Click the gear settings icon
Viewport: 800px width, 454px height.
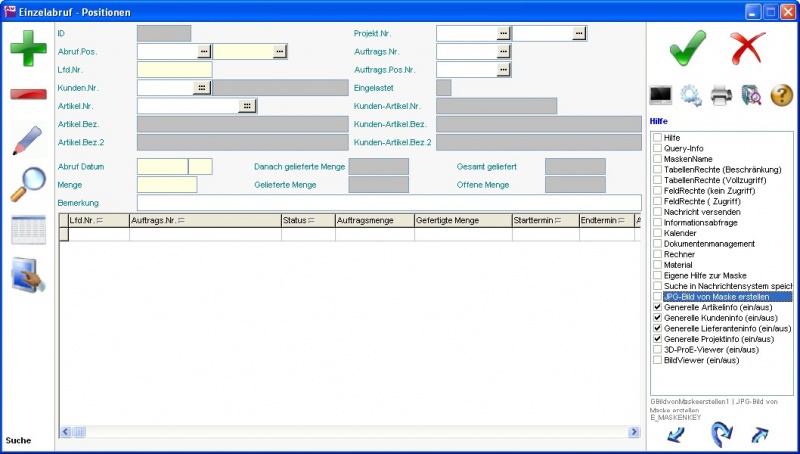[x=691, y=96]
